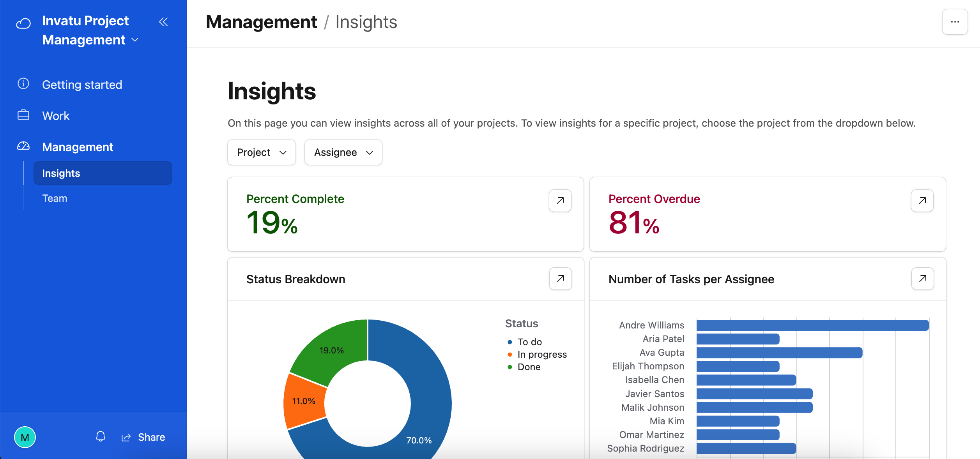Click the Status Breakdown heading
Image resolution: width=980 pixels, height=459 pixels.
click(295, 279)
